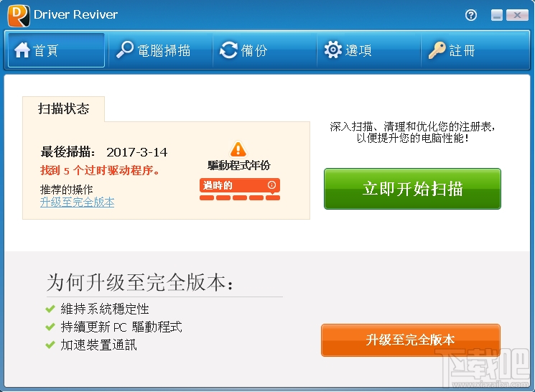Close the Driver Reviver window
The image size is (535, 392).
pyautogui.click(x=517, y=15)
